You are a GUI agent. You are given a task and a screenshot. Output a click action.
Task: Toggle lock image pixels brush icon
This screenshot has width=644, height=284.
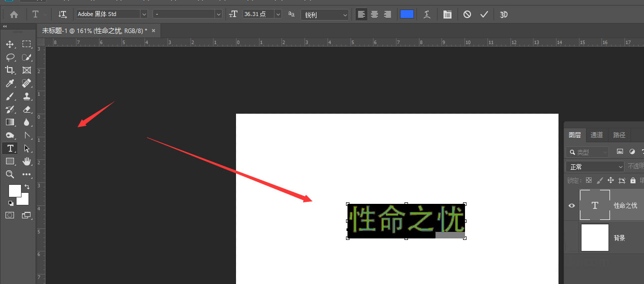tap(599, 180)
